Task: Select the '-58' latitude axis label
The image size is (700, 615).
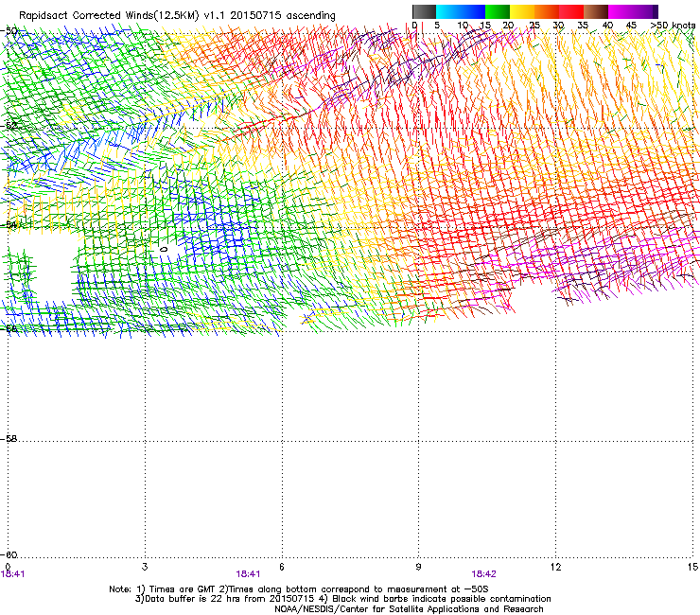Action: 9,439
